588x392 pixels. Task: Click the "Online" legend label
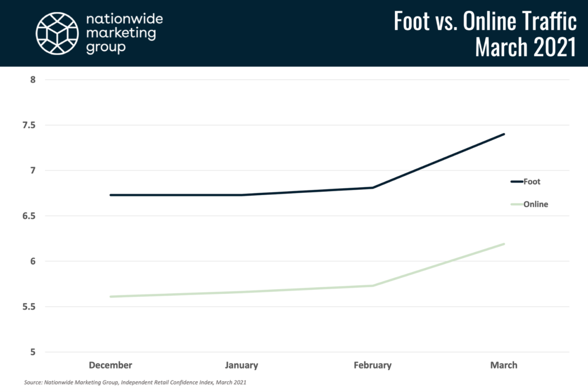(536, 204)
